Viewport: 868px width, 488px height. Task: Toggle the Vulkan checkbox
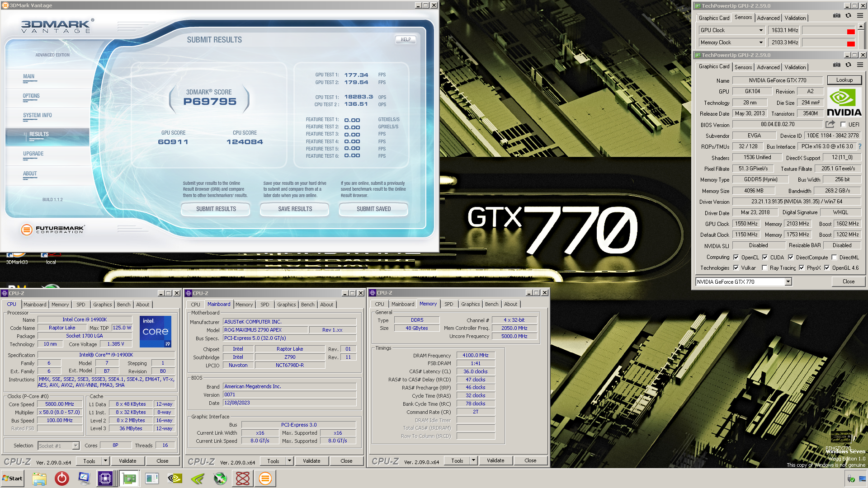[x=736, y=267]
